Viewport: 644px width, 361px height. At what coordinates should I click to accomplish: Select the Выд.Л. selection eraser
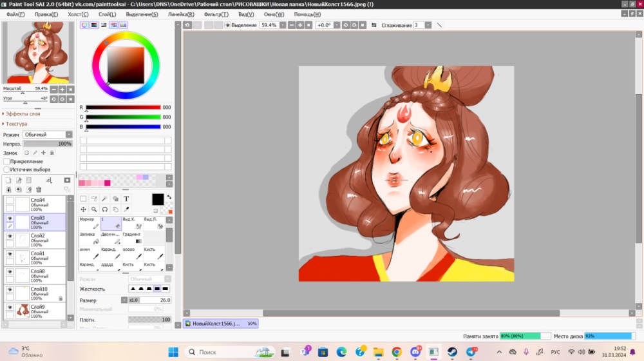[x=154, y=223]
